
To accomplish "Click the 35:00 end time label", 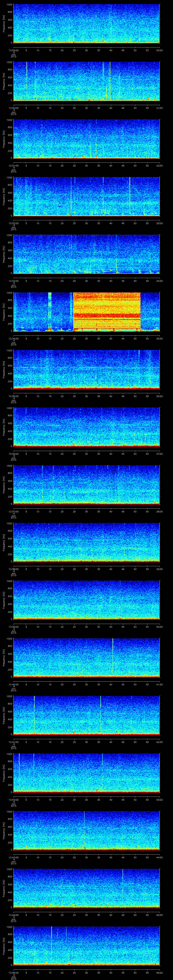I will pos(159,339).
